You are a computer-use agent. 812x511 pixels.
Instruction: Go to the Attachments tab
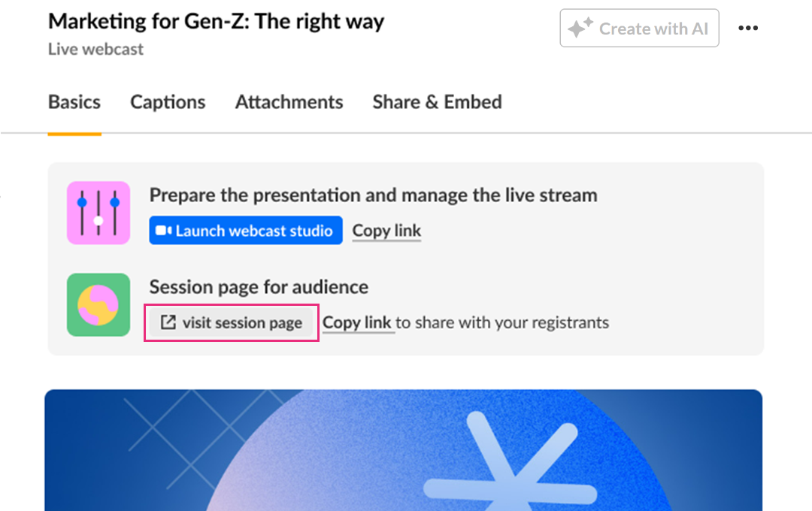289,102
